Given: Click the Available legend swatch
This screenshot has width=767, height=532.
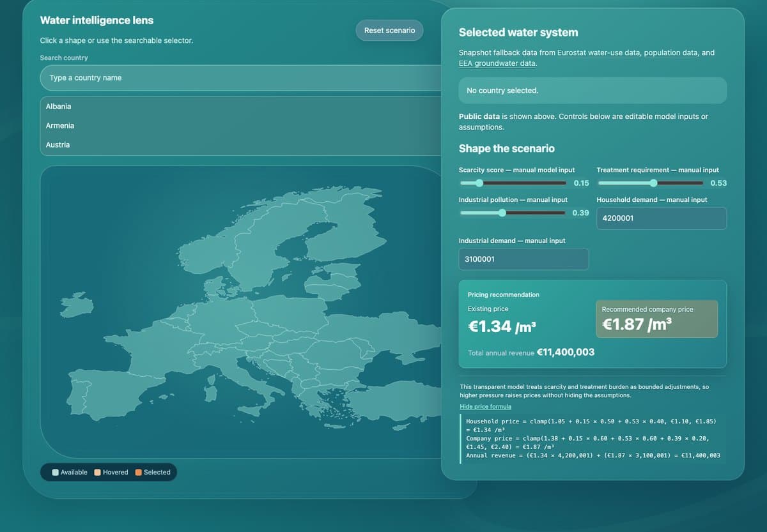Looking at the screenshot, I should [x=56, y=473].
